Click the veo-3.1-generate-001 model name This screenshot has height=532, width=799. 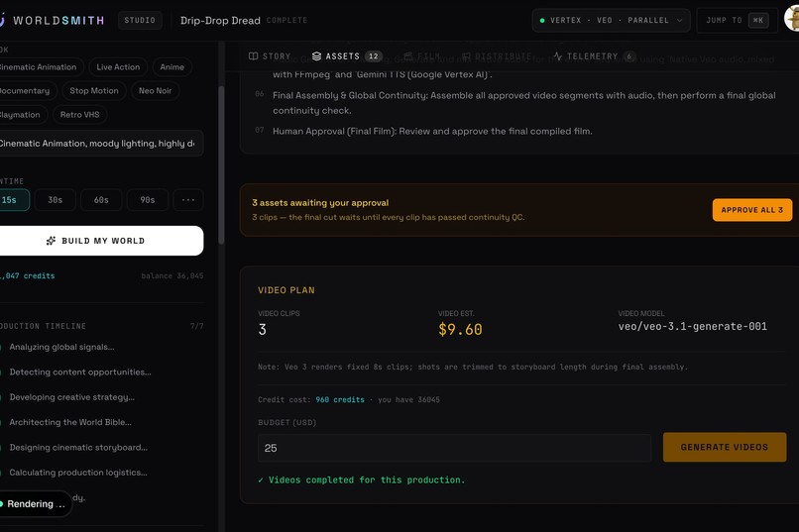pyautogui.click(x=693, y=326)
